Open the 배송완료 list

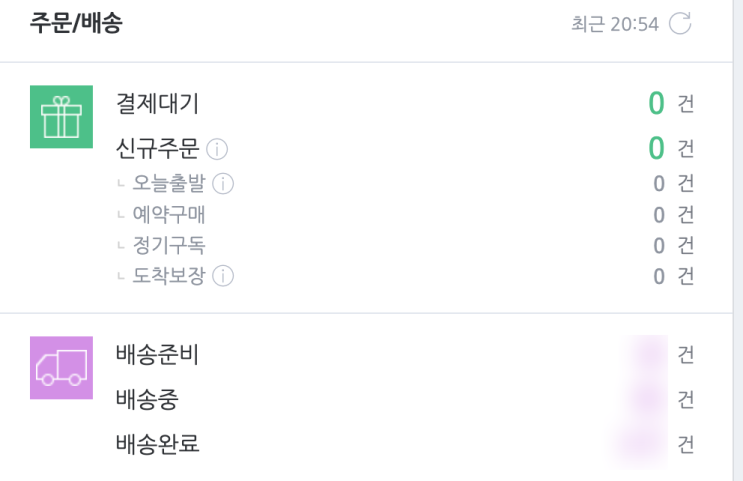click(x=157, y=443)
